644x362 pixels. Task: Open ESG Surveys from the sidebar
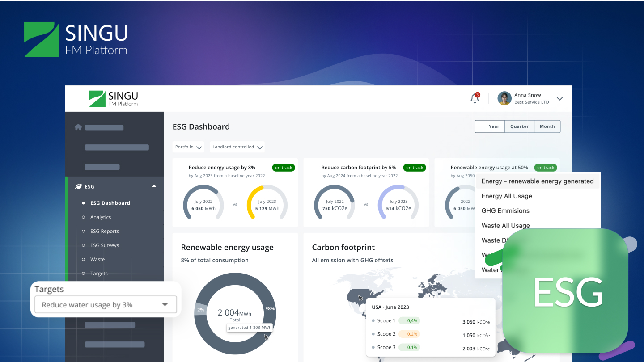coord(105,245)
